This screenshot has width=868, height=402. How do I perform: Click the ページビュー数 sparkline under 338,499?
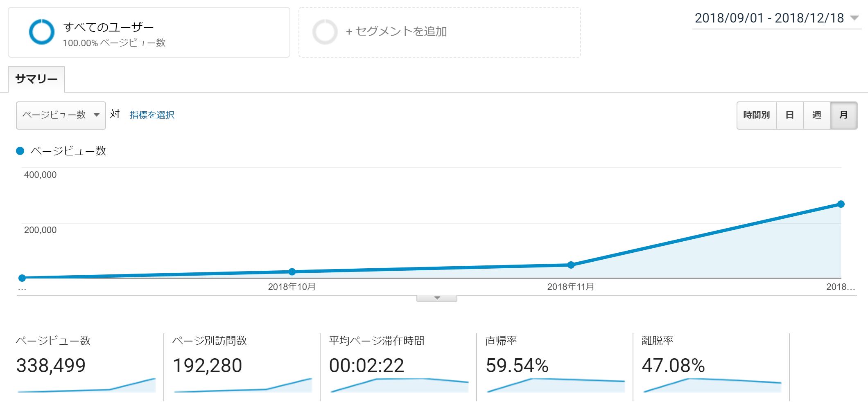click(x=86, y=386)
